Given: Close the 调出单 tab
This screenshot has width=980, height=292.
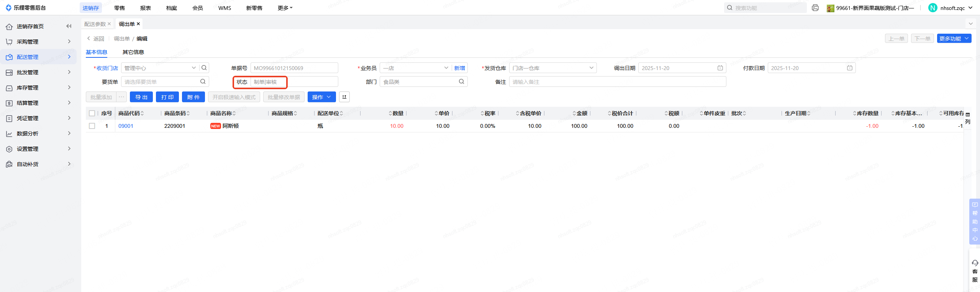Looking at the screenshot, I should [138, 24].
